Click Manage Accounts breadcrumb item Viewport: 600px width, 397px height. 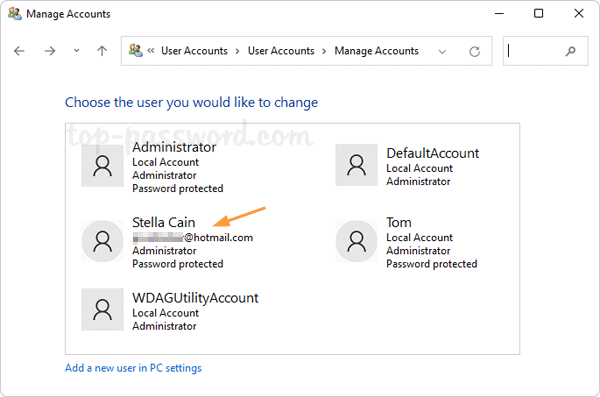point(377,51)
